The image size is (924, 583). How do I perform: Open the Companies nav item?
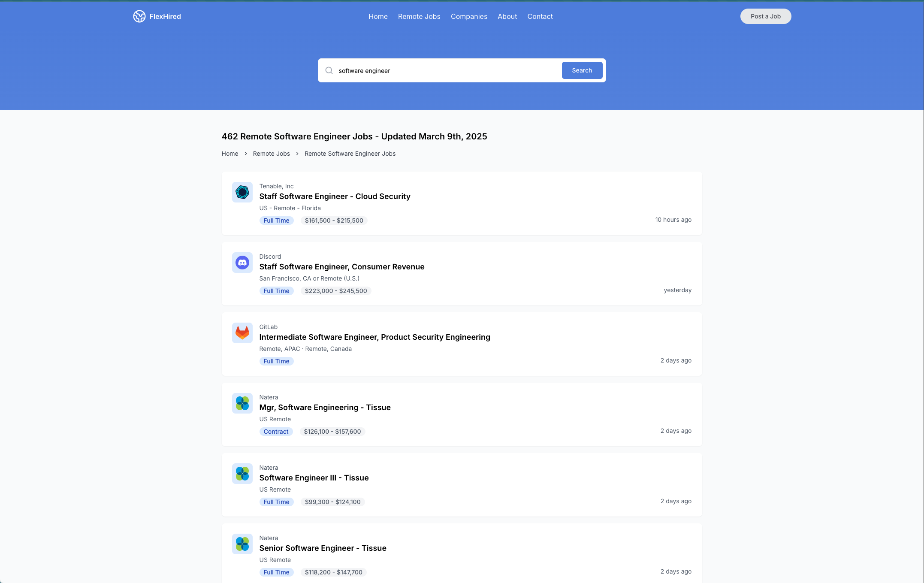tap(469, 16)
